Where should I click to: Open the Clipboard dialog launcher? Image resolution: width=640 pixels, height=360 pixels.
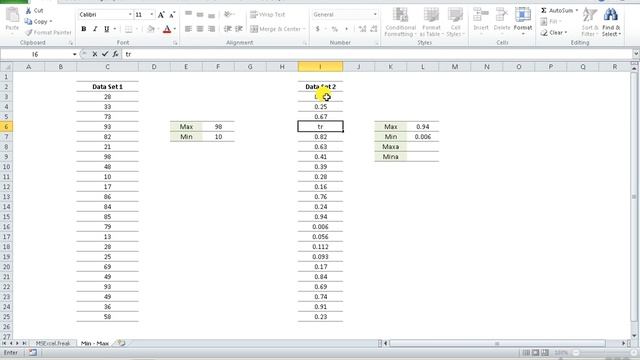[70, 43]
